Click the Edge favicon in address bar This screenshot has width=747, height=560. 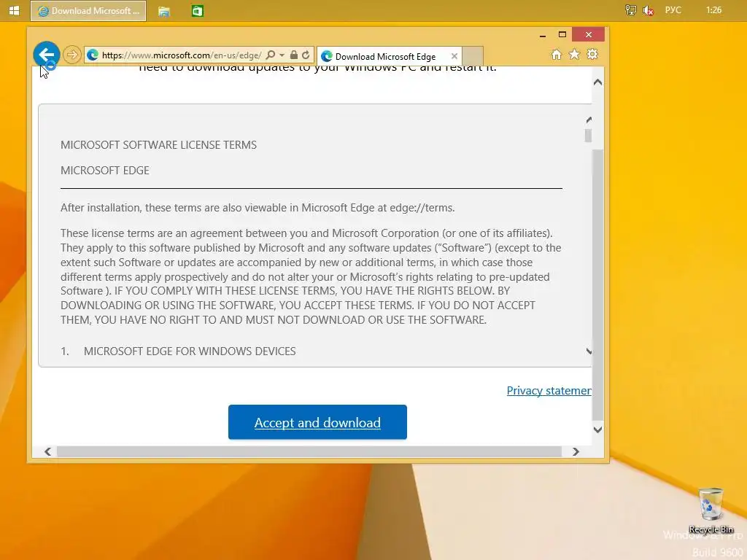coord(93,55)
